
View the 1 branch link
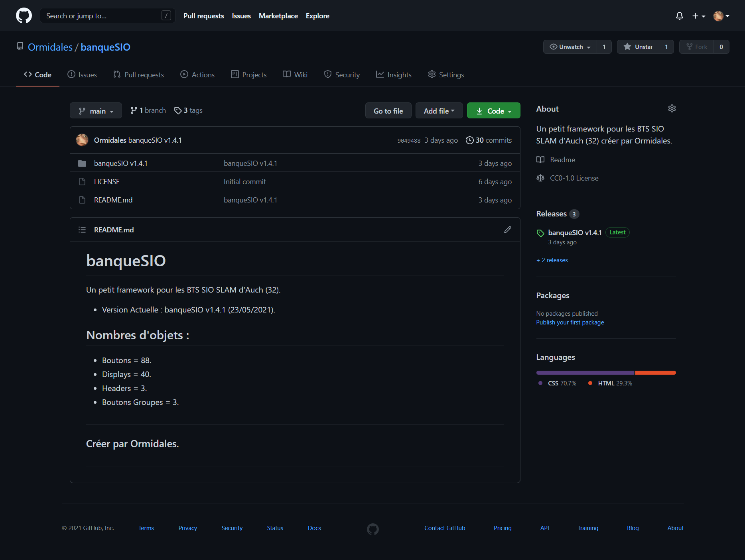pyautogui.click(x=148, y=110)
